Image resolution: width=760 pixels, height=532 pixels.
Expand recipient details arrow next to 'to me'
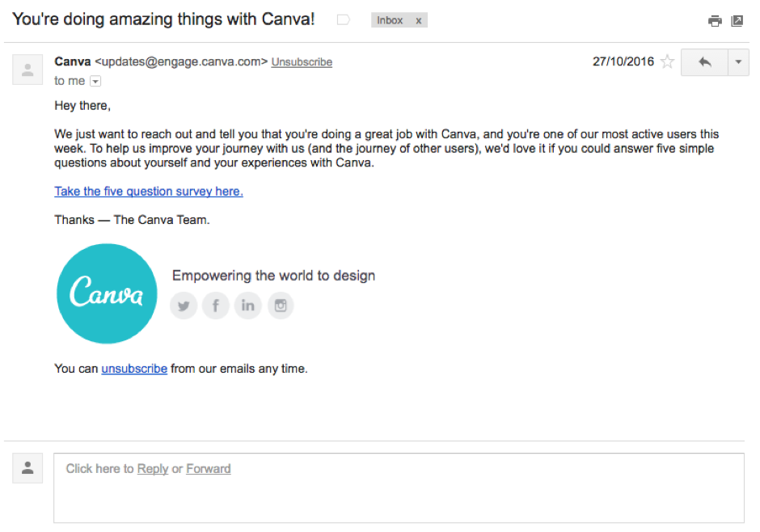pyautogui.click(x=95, y=81)
